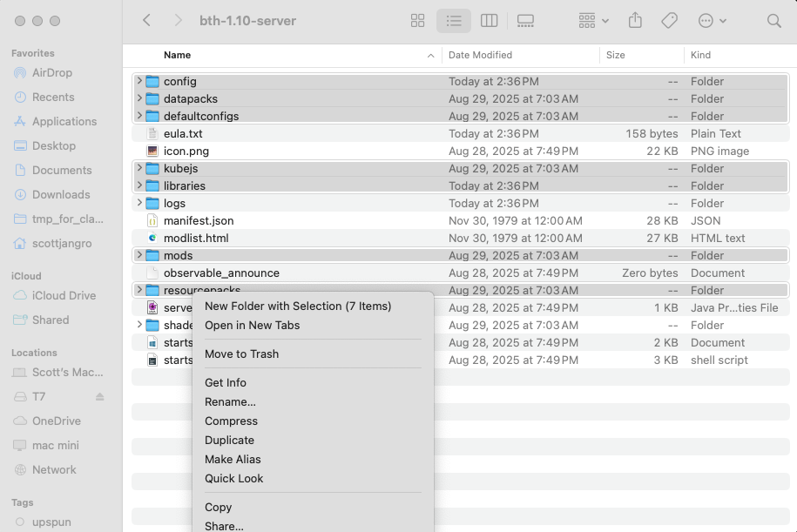
Task: Toggle list view mode
Action: (453, 20)
